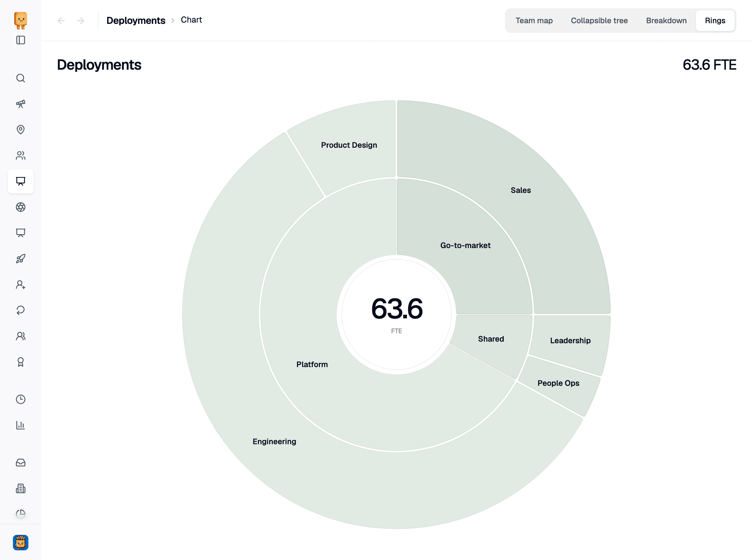Go forward with the right arrow
Viewport: 752px width, 560px height.
click(x=81, y=21)
